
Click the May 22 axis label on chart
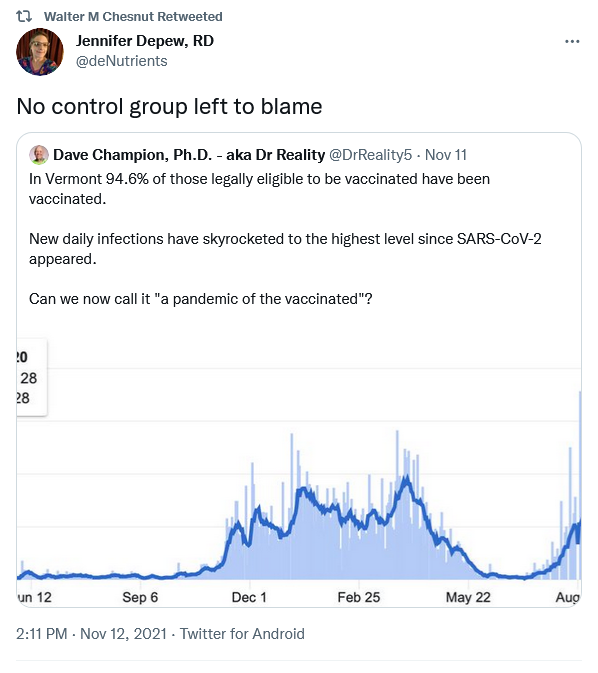click(x=468, y=597)
